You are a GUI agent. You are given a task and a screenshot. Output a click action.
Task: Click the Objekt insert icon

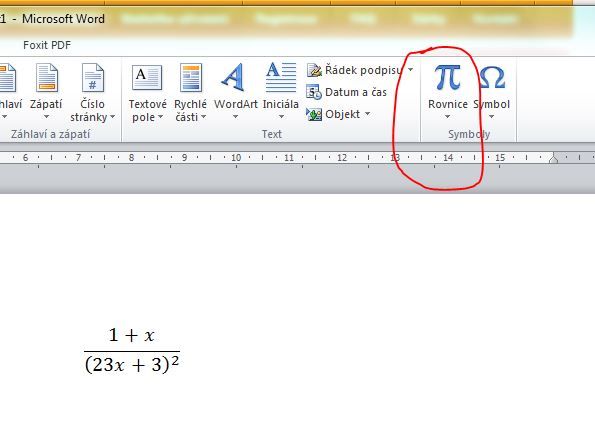click(314, 114)
